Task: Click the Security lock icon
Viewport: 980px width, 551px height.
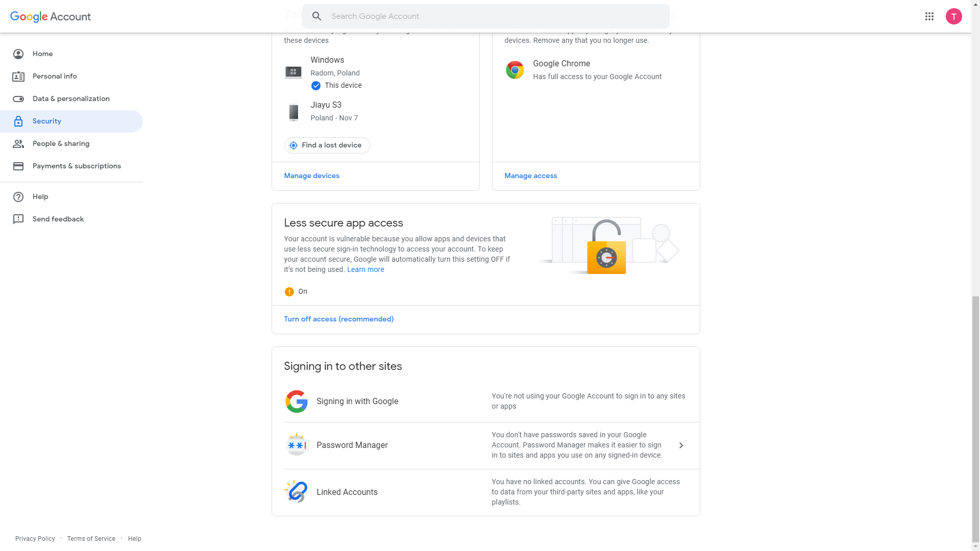Action: [18, 121]
